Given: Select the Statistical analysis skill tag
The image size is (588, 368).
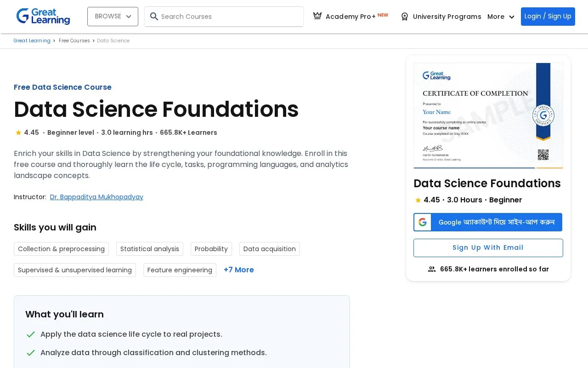Looking at the screenshot, I should click(x=149, y=249).
